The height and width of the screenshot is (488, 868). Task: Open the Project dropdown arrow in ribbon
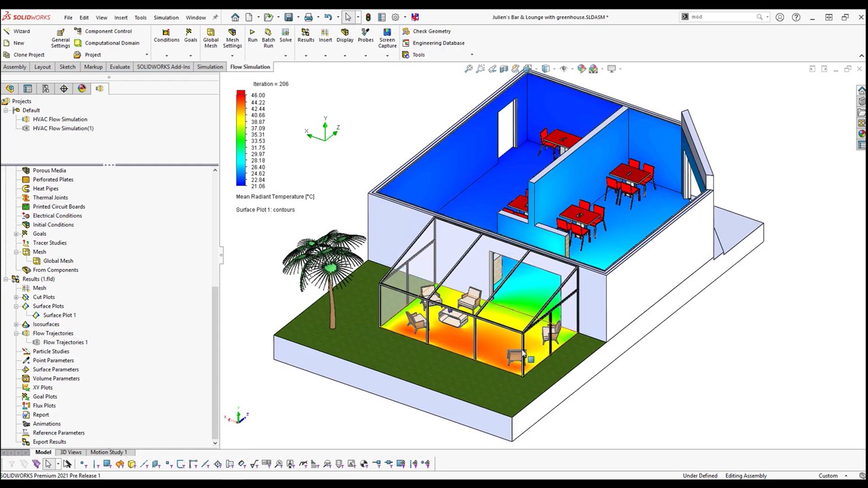[146, 55]
